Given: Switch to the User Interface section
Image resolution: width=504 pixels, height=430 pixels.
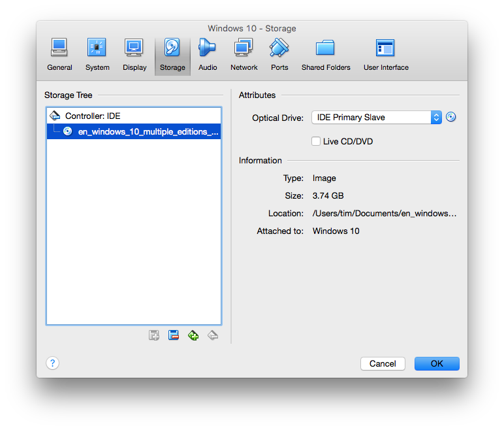Looking at the screenshot, I should click(x=386, y=55).
